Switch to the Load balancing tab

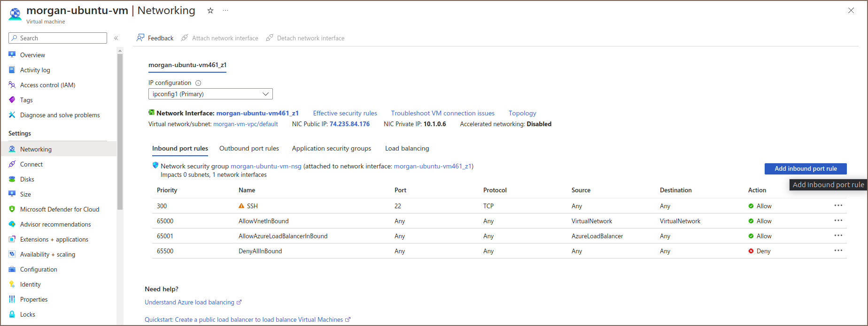click(407, 148)
